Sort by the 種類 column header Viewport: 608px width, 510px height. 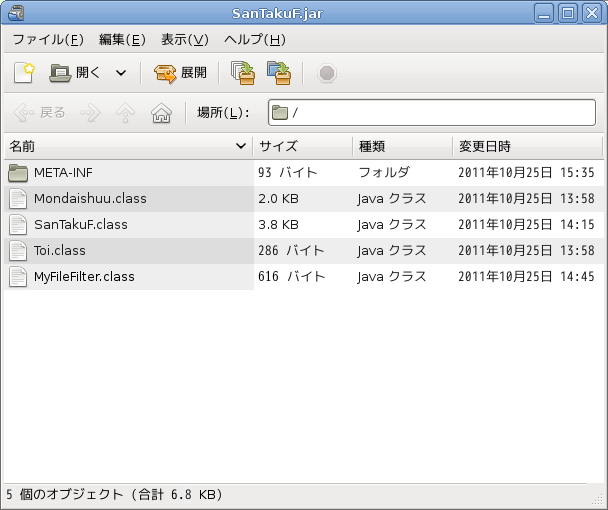(x=402, y=146)
